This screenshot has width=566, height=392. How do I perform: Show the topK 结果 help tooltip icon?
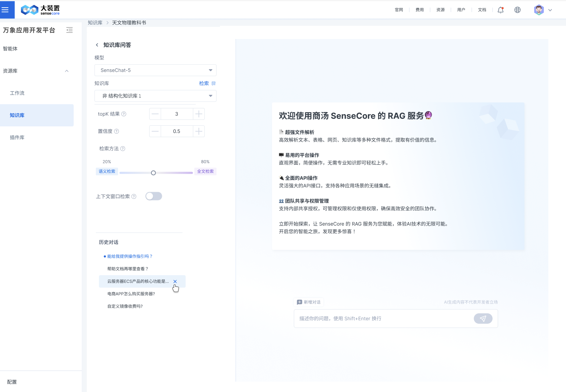pos(124,114)
